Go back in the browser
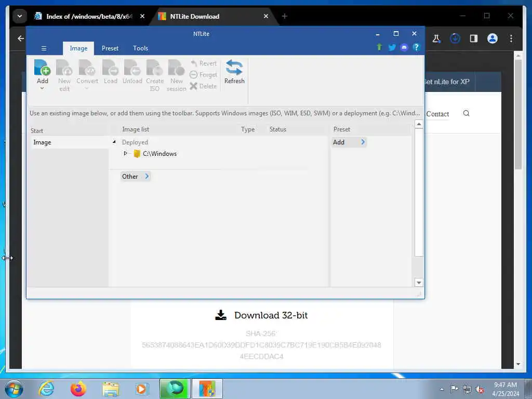The width and height of the screenshot is (532, 399). (x=21, y=38)
